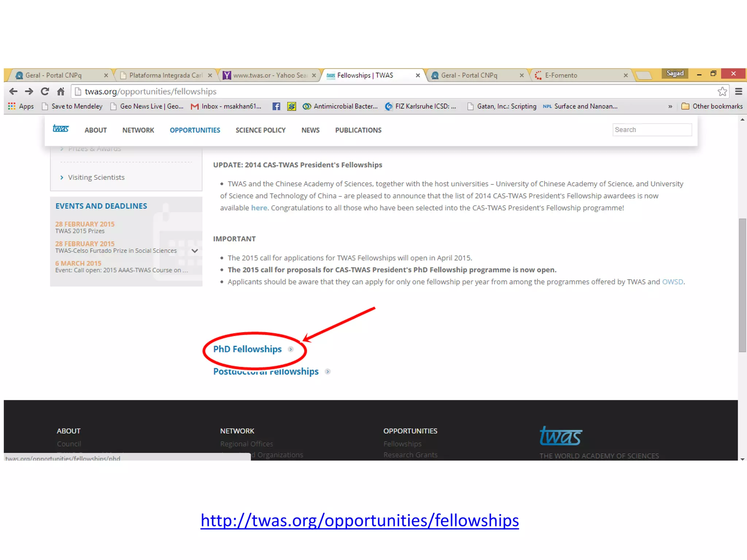Open FIZ Karlsruhe ICSD bookmark
Screen dimensions: 747x560
(421, 106)
